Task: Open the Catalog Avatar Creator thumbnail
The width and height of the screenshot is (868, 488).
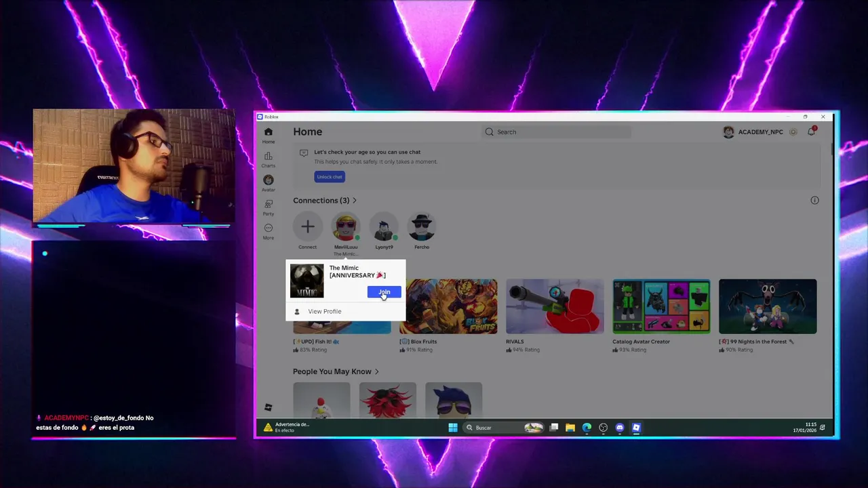Action: 661,306
